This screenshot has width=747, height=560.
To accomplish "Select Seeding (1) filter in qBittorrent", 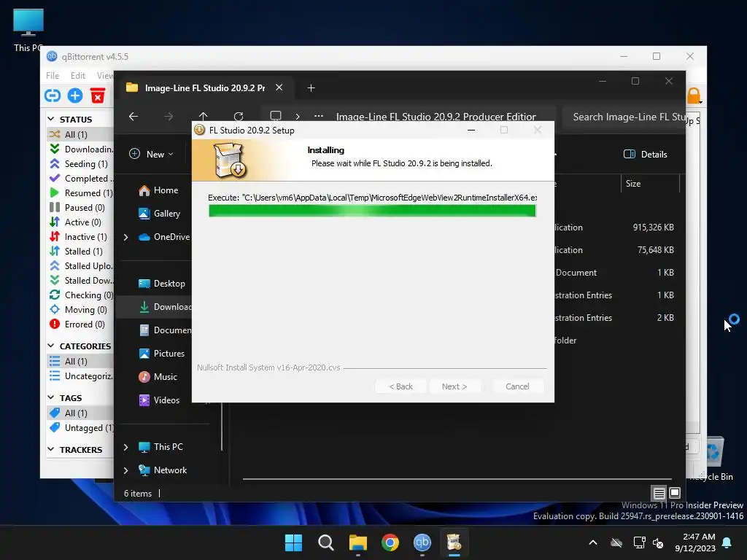I will click(80, 164).
